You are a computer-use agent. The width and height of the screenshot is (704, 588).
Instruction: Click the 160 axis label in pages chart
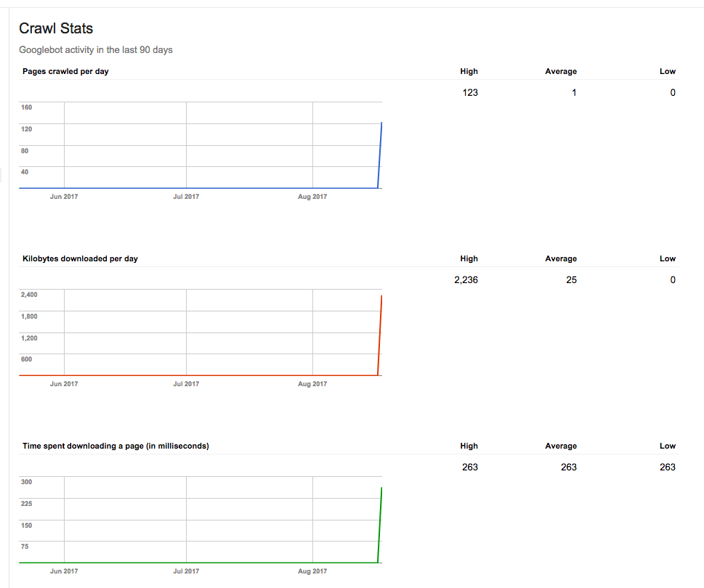click(x=26, y=107)
